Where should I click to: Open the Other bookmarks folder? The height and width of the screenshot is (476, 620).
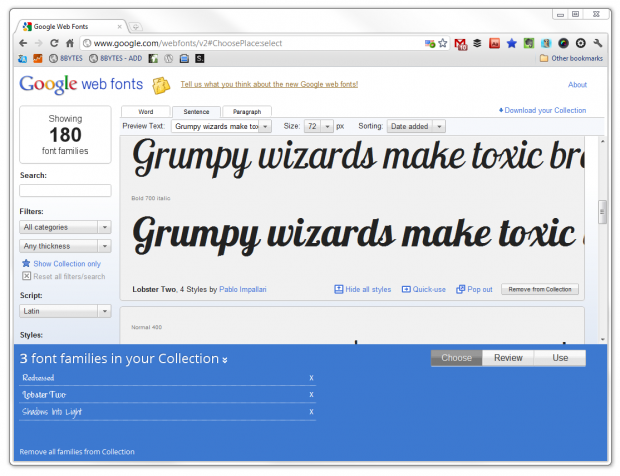pos(571,58)
